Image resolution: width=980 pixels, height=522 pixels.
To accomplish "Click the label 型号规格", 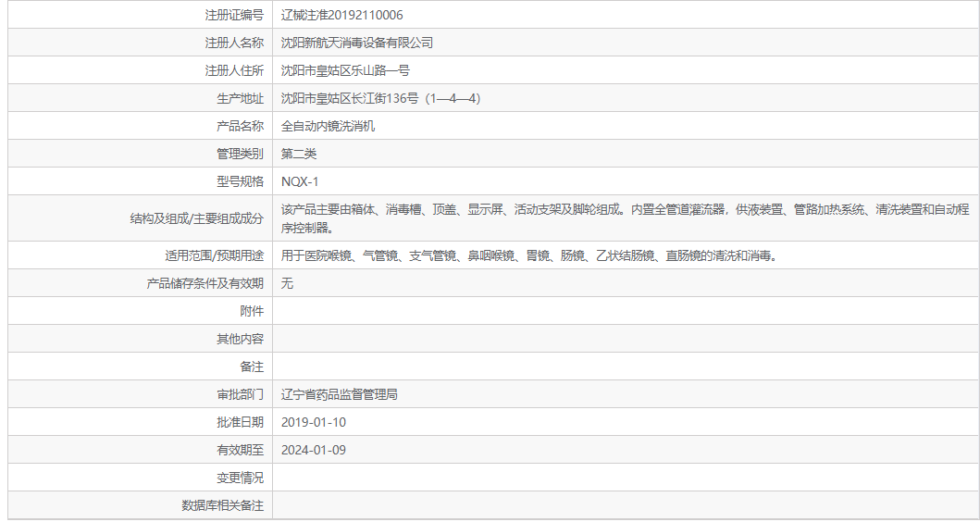I will tap(240, 182).
